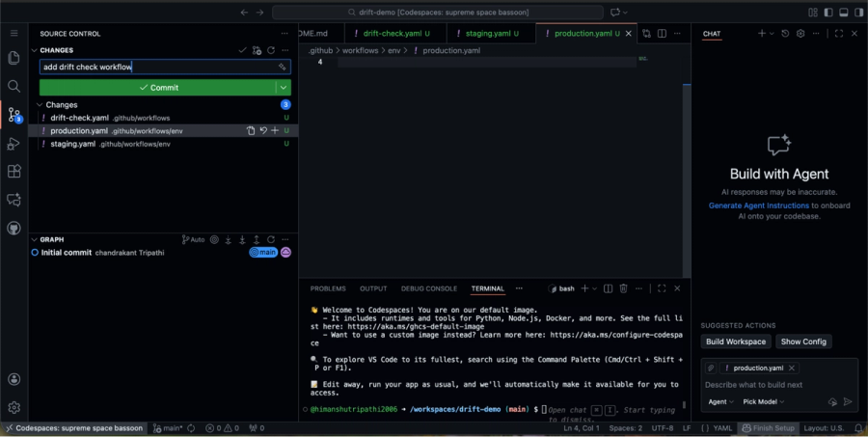Viewport: 868px width, 437px height.
Task: Open the Extensions view
Action: (x=14, y=172)
